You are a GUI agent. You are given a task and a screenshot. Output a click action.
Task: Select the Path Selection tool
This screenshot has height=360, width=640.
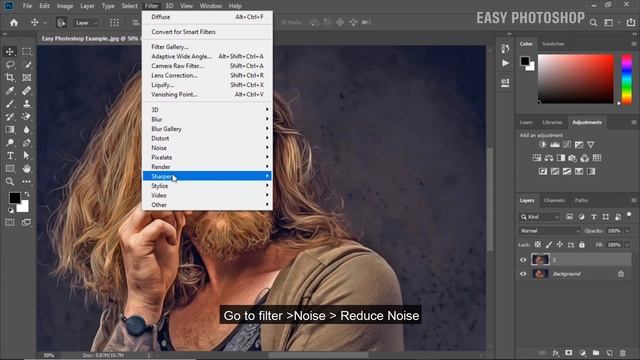[27, 156]
